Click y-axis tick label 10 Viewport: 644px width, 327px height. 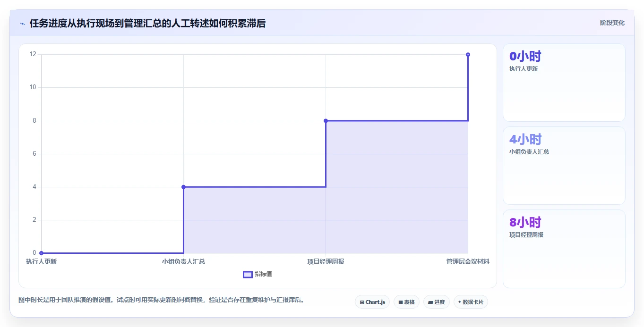point(33,87)
